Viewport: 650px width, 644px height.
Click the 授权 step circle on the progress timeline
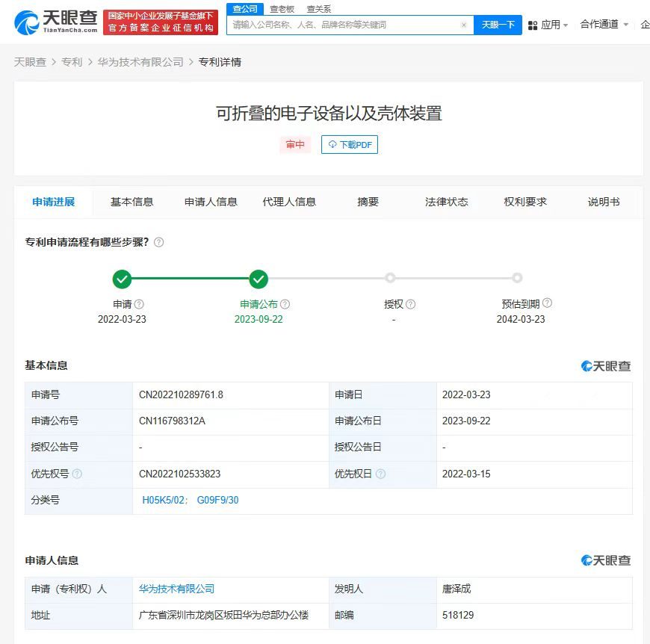[x=390, y=278]
